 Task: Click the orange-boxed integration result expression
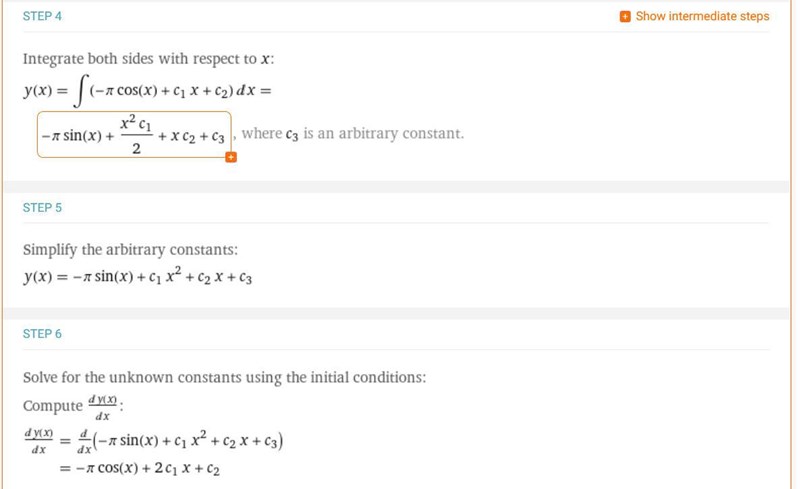click(x=134, y=134)
